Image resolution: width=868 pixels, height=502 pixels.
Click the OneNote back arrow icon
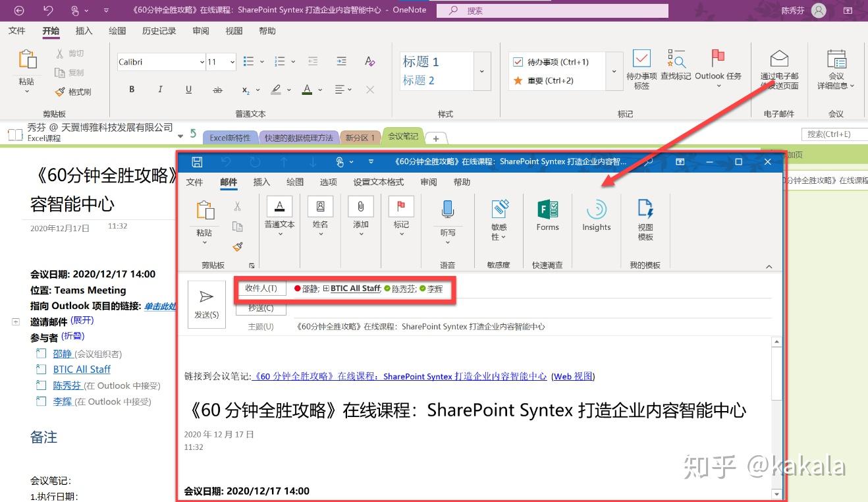coord(19,11)
